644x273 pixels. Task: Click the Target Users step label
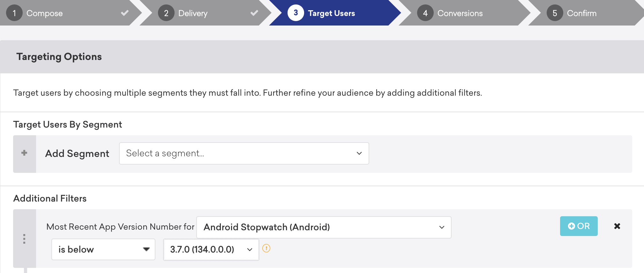tap(331, 13)
